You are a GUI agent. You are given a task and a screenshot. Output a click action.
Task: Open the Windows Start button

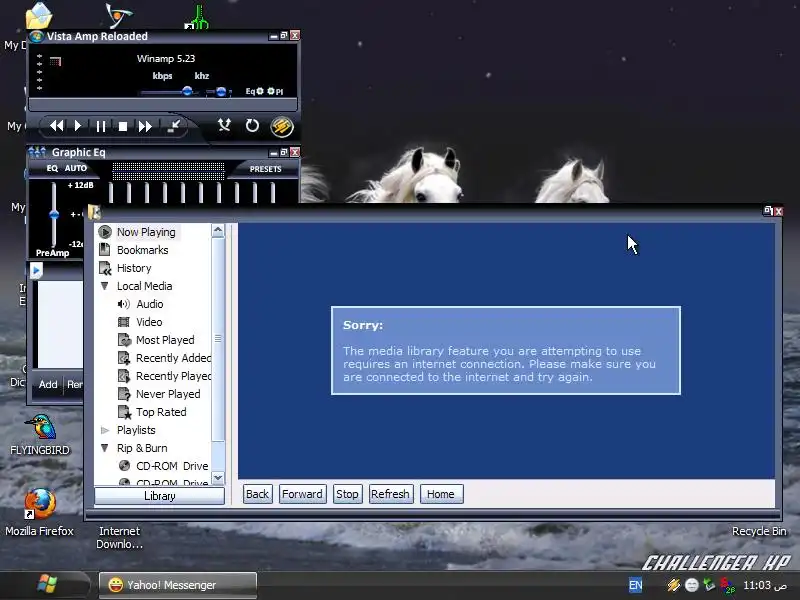pyautogui.click(x=47, y=585)
